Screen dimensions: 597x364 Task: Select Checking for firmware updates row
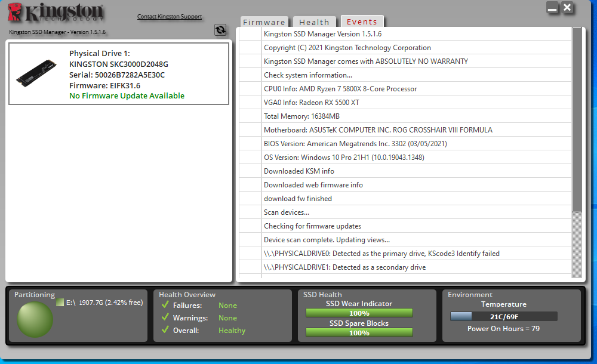405,226
